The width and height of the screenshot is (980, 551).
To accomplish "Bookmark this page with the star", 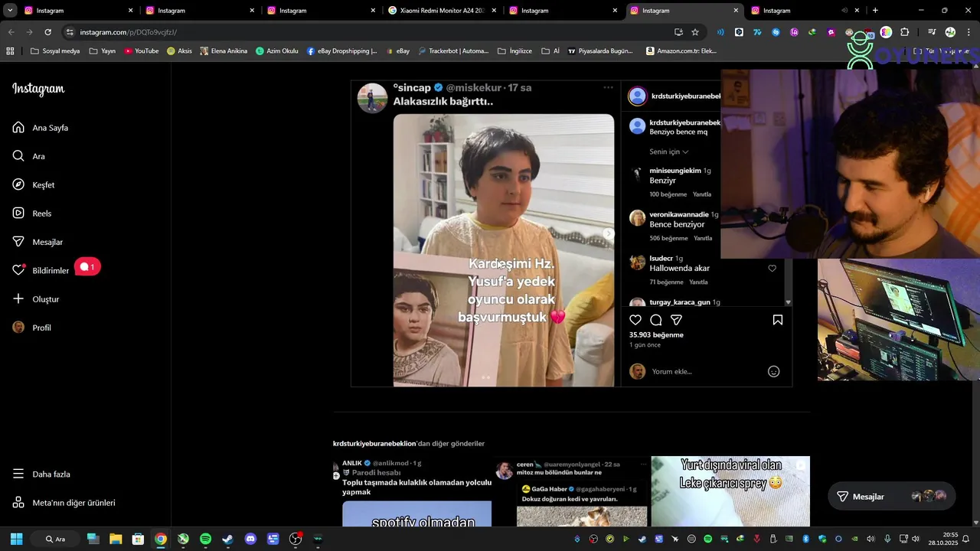I will coord(695,32).
